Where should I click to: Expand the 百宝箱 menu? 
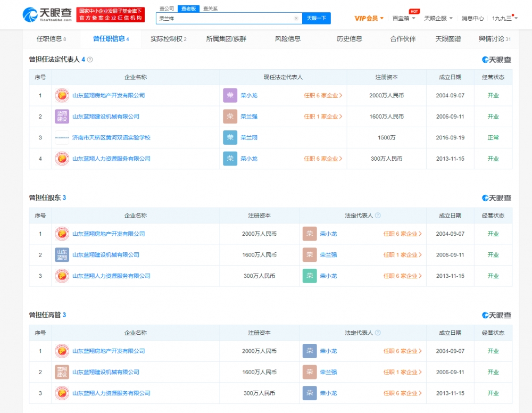tap(404, 18)
